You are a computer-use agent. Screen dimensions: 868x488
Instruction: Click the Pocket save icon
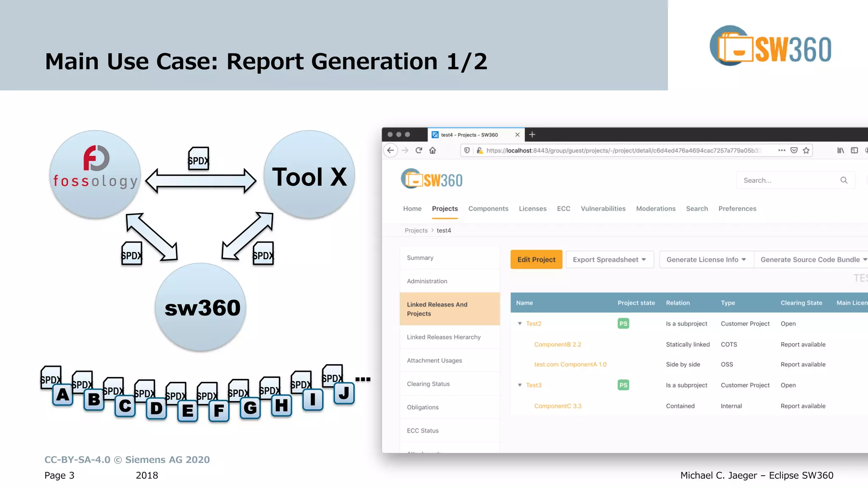coord(794,151)
